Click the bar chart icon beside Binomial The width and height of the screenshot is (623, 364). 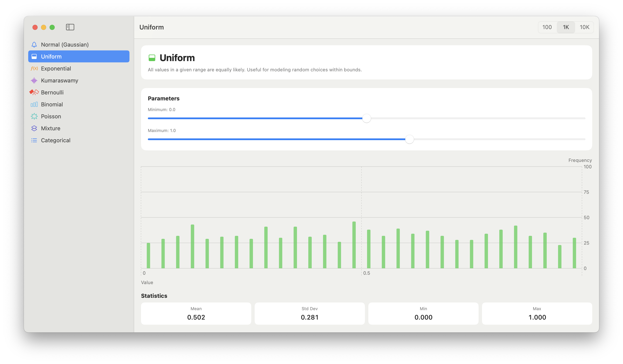(34, 104)
